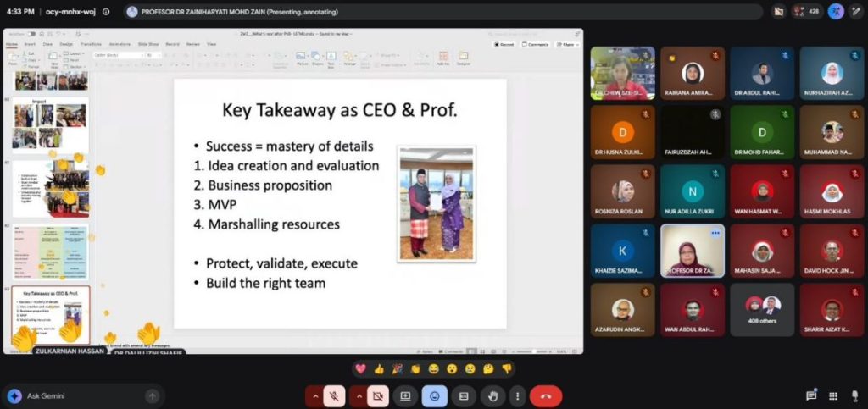868x409 pixels.
Task: Unmute the microphone in the call bar
Action: point(334,395)
